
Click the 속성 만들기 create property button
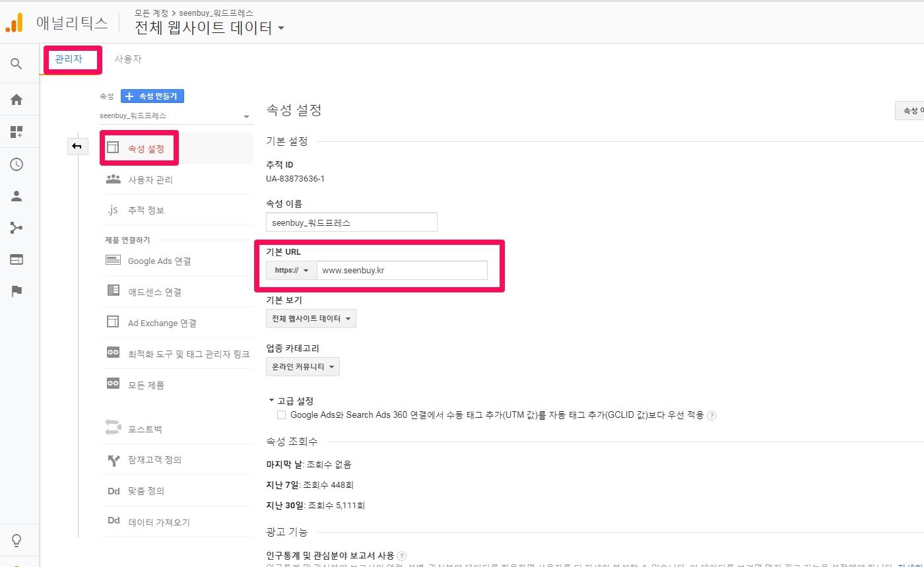coord(153,96)
